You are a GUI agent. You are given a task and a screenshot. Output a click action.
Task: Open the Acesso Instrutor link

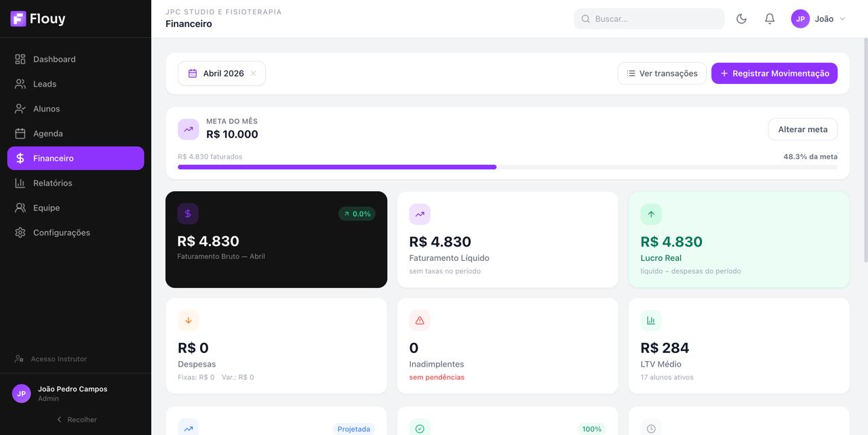coord(51,358)
